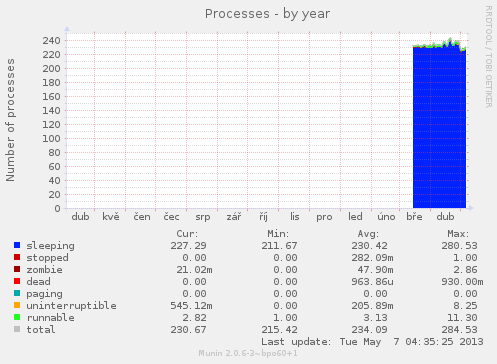Click the blue sleeping legend swatch
497x364 pixels.
(x=17, y=245)
